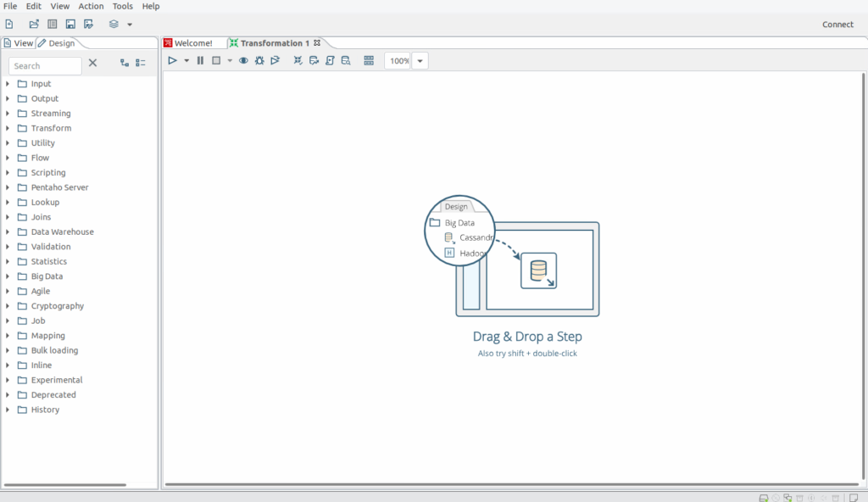The width and height of the screenshot is (868, 502).
Task: Select the Big Data folder in tree
Action: [47, 276]
